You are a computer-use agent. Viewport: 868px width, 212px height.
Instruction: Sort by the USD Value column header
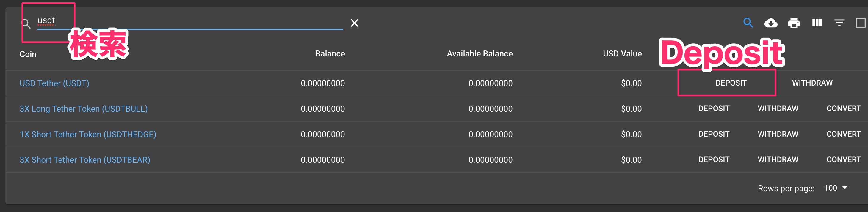click(622, 53)
